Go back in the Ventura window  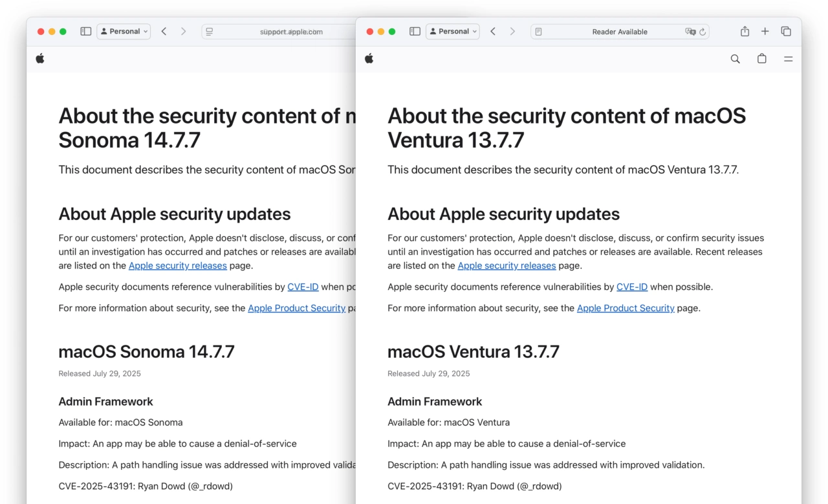(x=493, y=31)
